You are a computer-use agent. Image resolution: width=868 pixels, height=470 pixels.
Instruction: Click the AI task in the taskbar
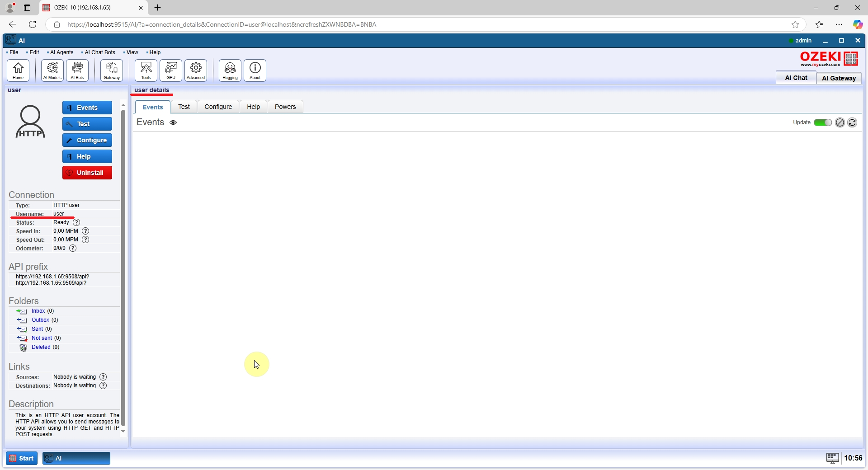pos(76,458)
